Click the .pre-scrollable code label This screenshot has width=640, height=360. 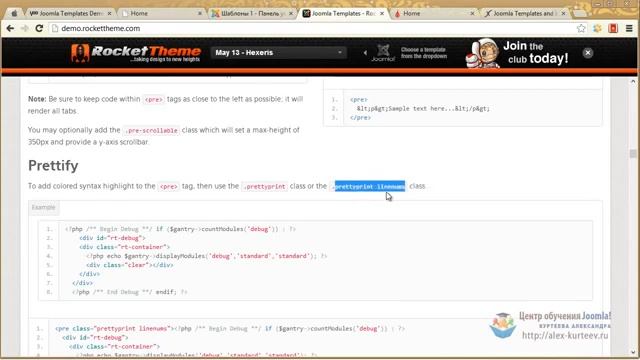(151, 130)
